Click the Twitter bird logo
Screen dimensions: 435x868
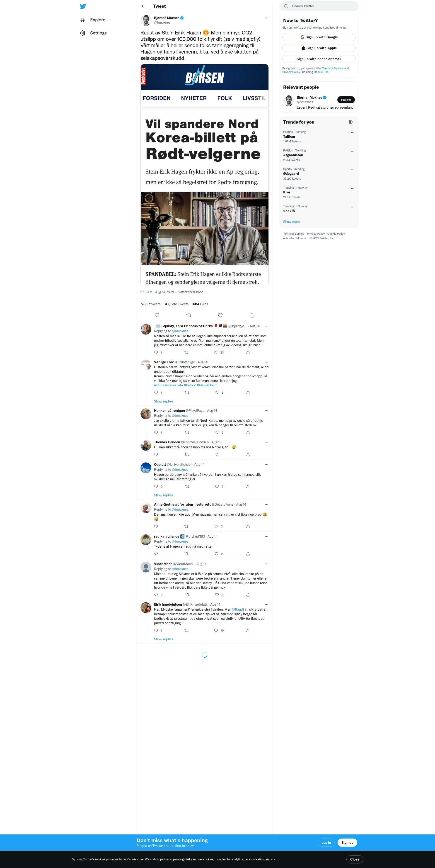83,6
